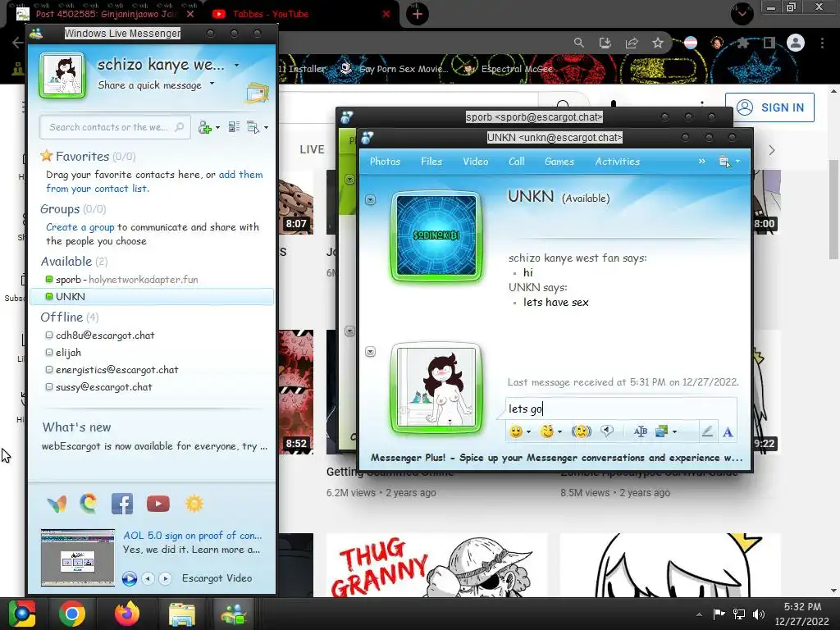Image resolution: width=840 pixels, height=630 pixels.
Task: Click the 'add them from your contact list' link
Action: (x=154, y=181)
